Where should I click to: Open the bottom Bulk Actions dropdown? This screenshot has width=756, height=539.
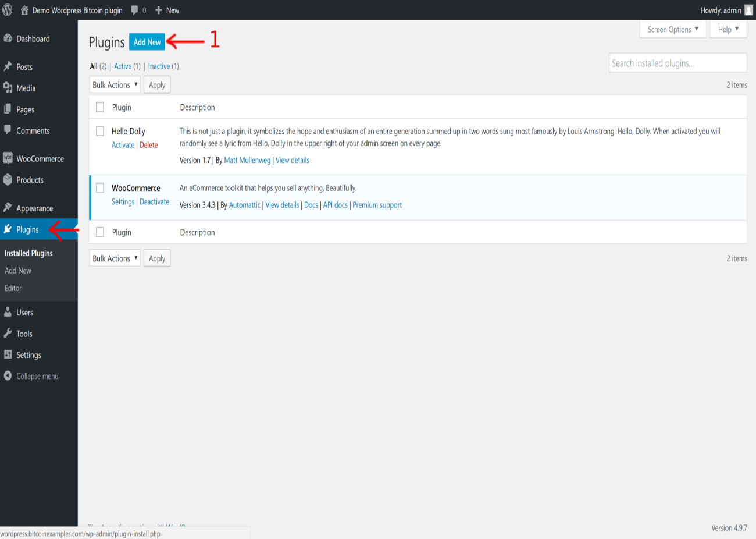click(115, 258)
